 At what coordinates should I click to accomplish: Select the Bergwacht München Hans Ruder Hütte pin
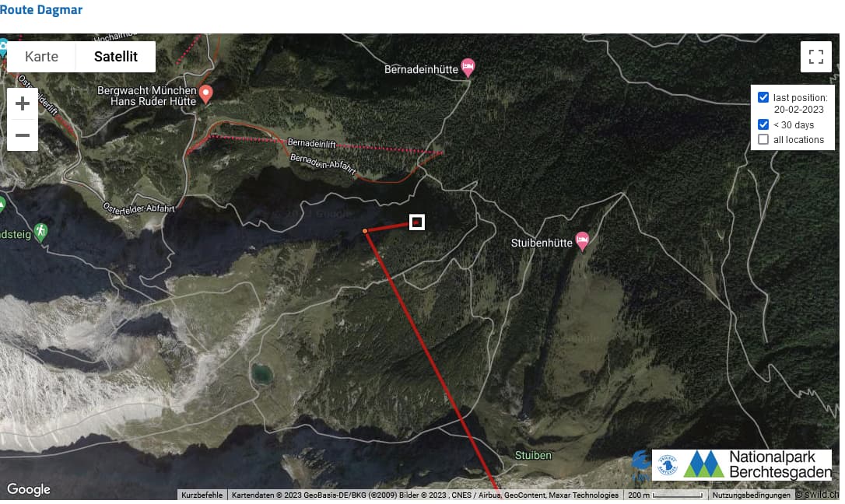pyautogui.click(x=205, y=94)
